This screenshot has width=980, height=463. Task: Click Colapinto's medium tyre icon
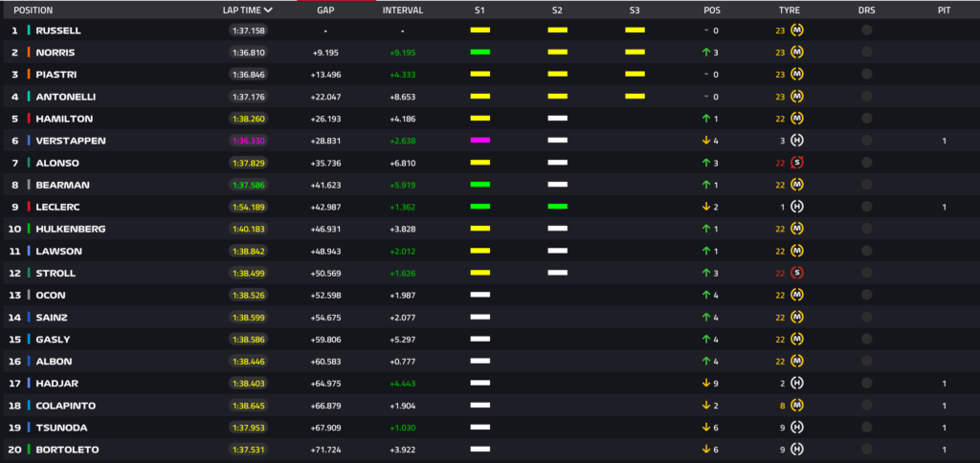click(x=797, y=405)
